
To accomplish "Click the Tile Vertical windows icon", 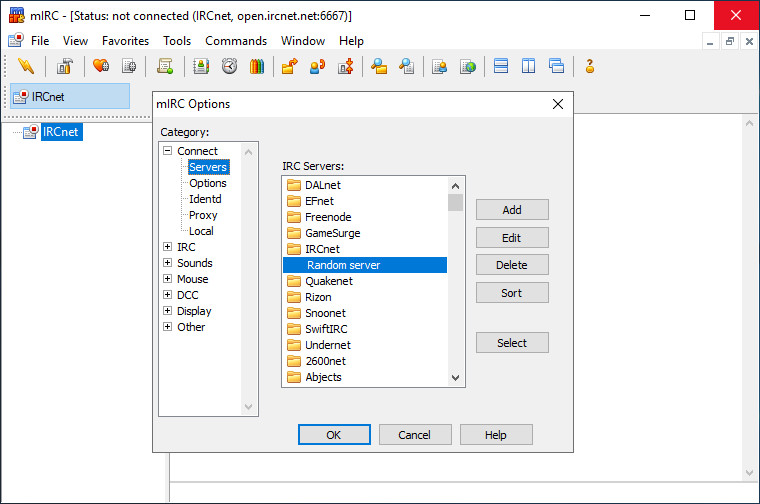I will coord(528,66).
